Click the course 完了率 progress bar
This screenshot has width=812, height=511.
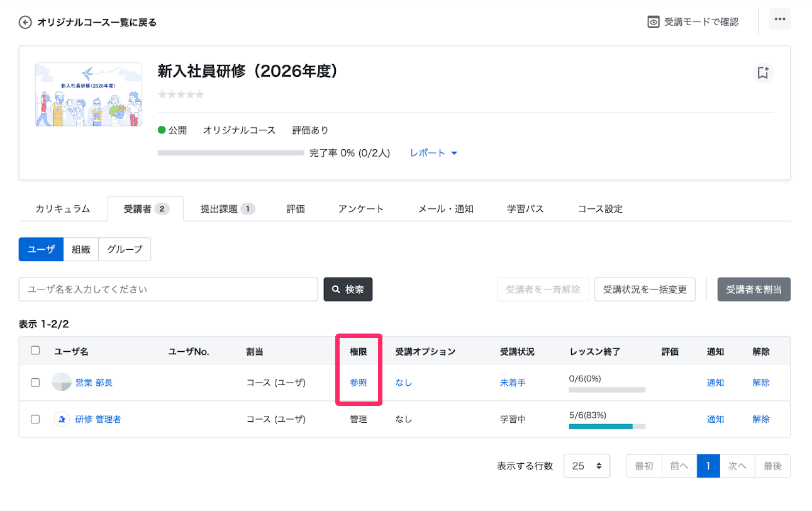coord(231,153)
